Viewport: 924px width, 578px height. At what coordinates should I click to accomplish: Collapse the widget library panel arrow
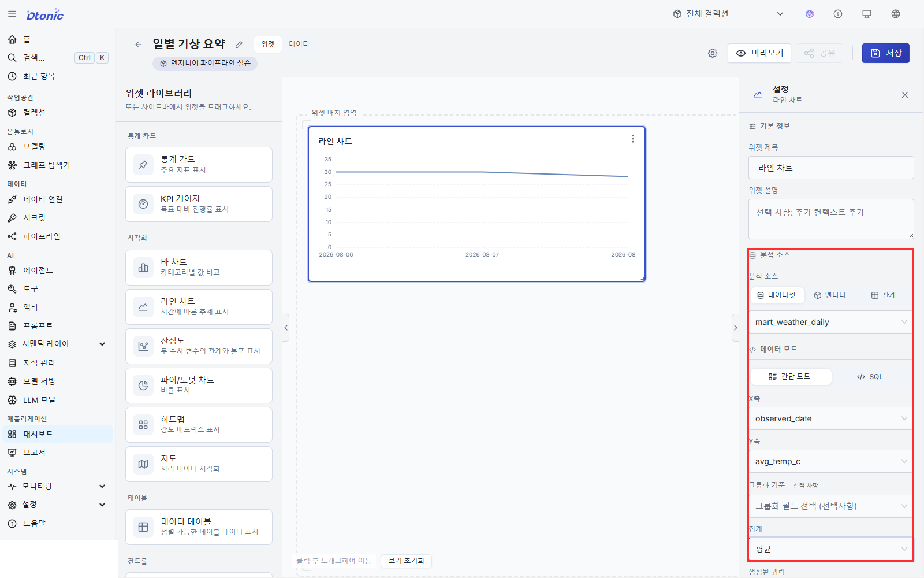point(286,328)
